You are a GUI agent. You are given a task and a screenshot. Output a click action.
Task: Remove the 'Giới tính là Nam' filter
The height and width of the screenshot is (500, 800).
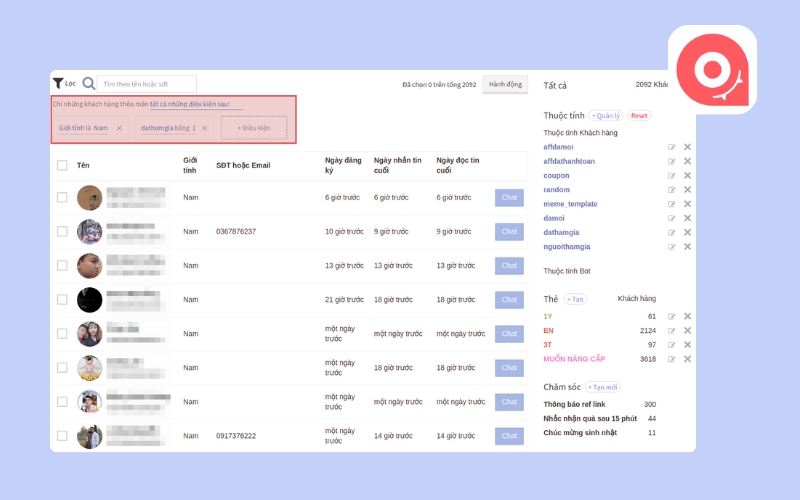119,128
